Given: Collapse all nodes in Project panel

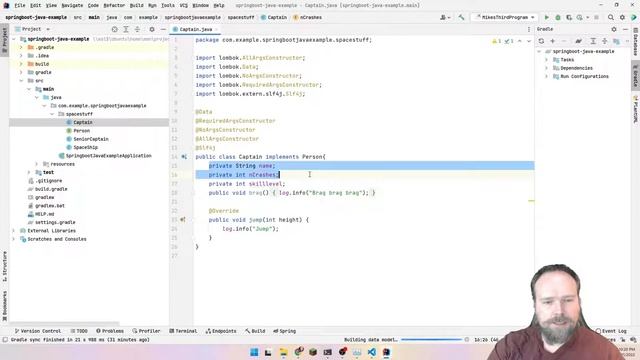Looking at the screenshot, I should 137,29.
